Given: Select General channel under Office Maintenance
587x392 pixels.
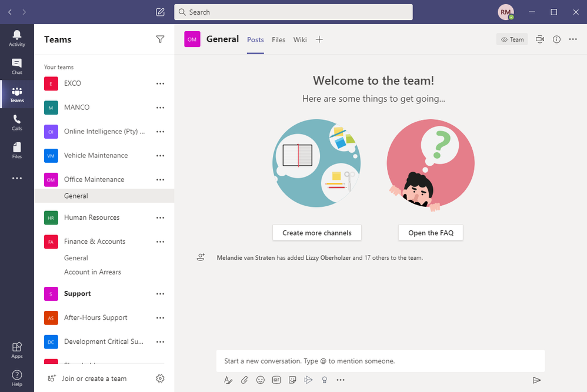Looking at the screenshot, I should [105, 196].
